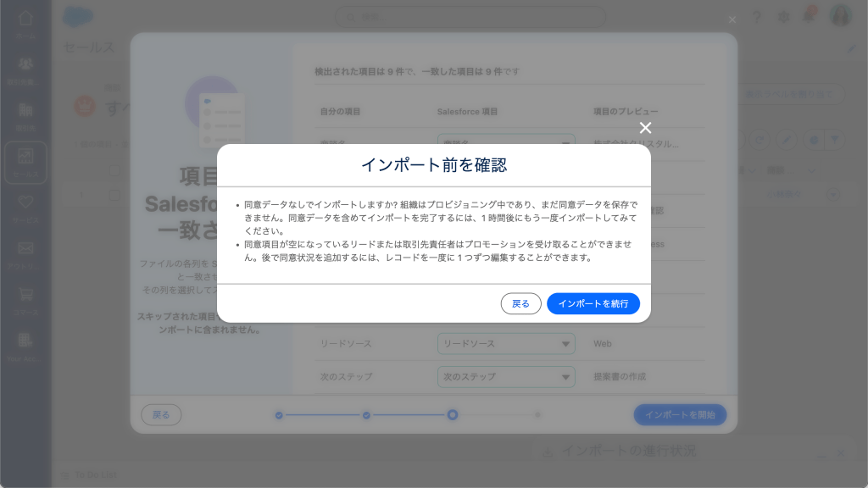Screen dimensions: 868x488
Task: Open the リードソース field dropdown
Action: [x=506, y=344]
